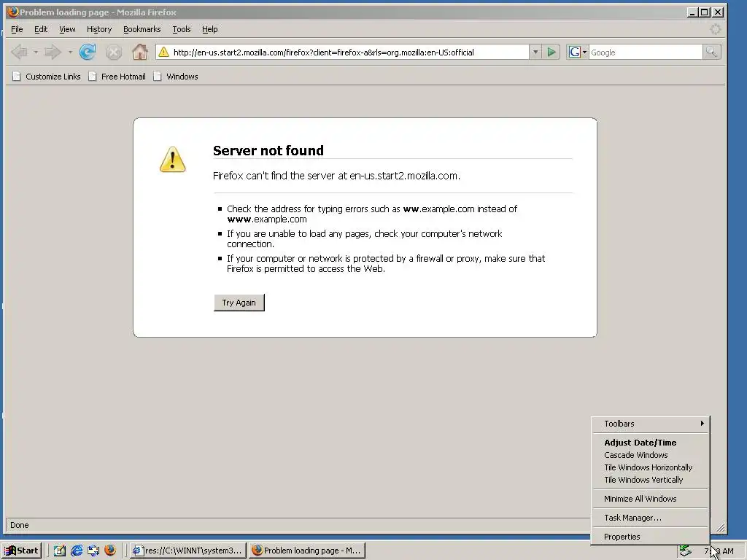
Task: Open the Help menu
Action: pos(209,29)
